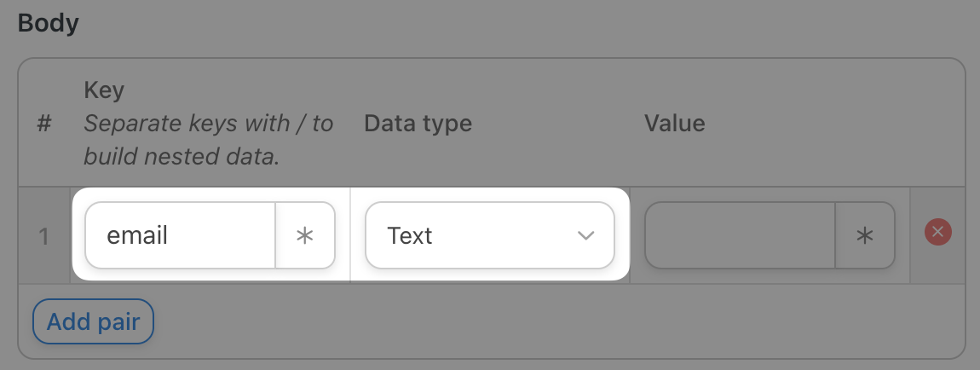The image size is (980, 370).
Task: Click the word email in the Key box
Action: tap(137, 235)
